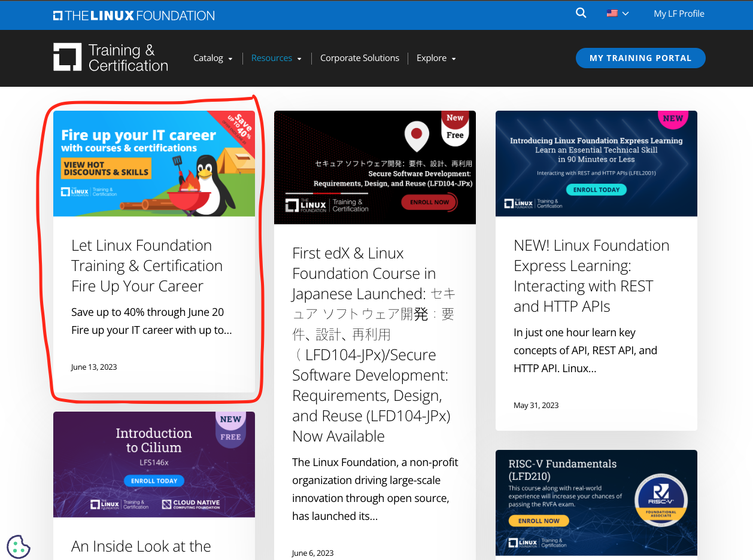This screenshot has width=753, height=560.
Task: Open the search magnifier icon
Action: click(x=581, y=13)
